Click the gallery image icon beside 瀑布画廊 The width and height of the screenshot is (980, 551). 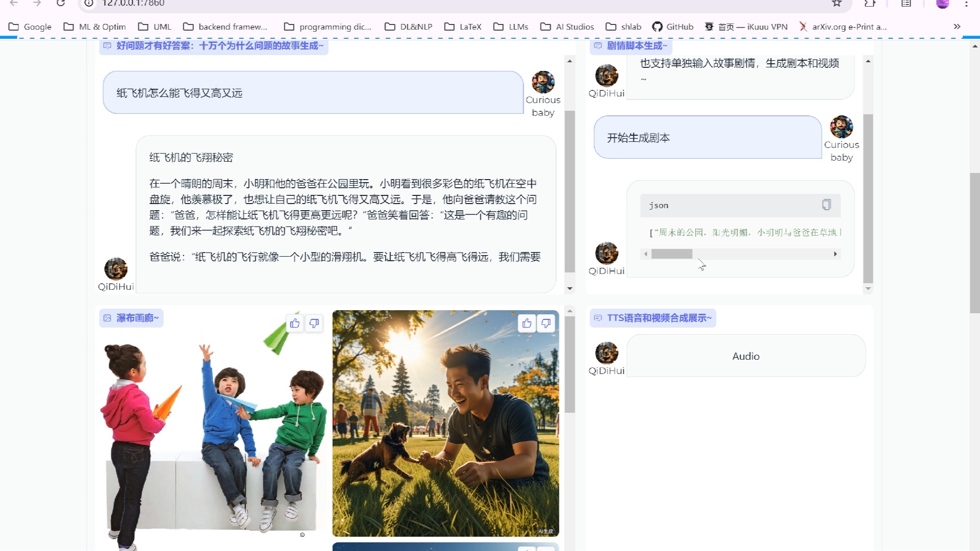tap(107, 318)
